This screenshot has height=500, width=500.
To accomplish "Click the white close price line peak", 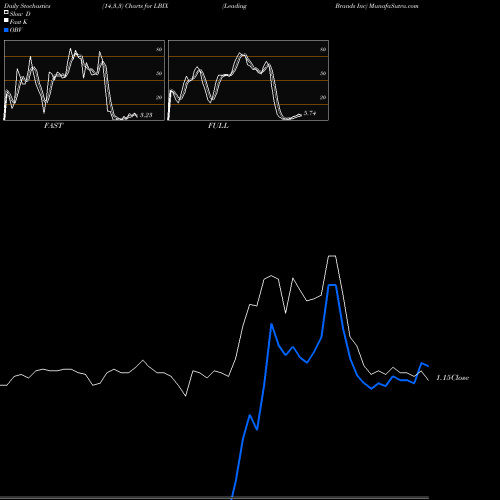I will [x=332, y=256].
